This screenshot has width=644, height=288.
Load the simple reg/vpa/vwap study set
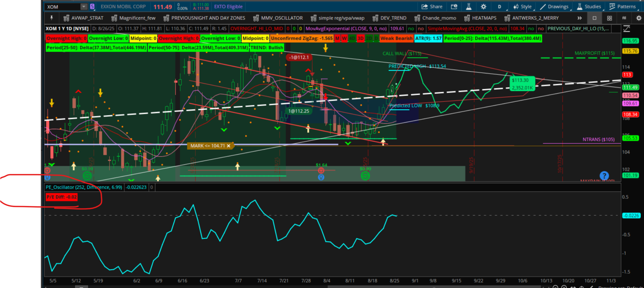pyautogui.click(x=338, y=18)
